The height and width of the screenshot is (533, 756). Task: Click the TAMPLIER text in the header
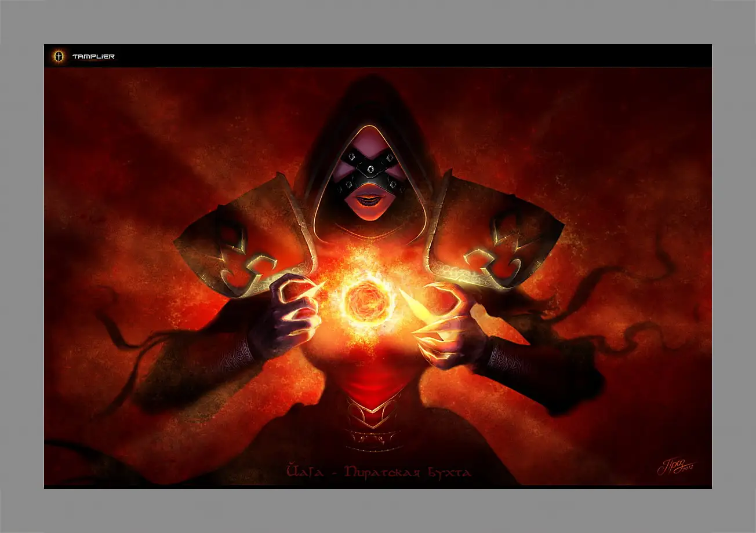93,57
